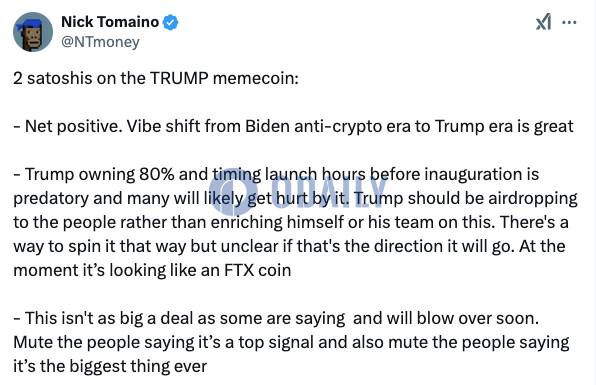596x385 pixels.
Task: Click the "2 satoshis on the TRUMP memecoin" line
Action: (156, 78)
